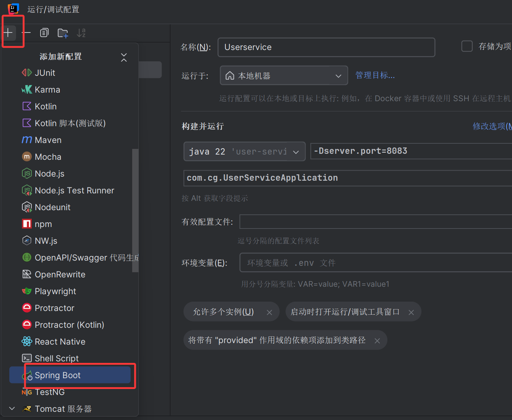Open the 本地机器 run target dropdown
This screenshot has height=420, width=512.
coord(284,75)
